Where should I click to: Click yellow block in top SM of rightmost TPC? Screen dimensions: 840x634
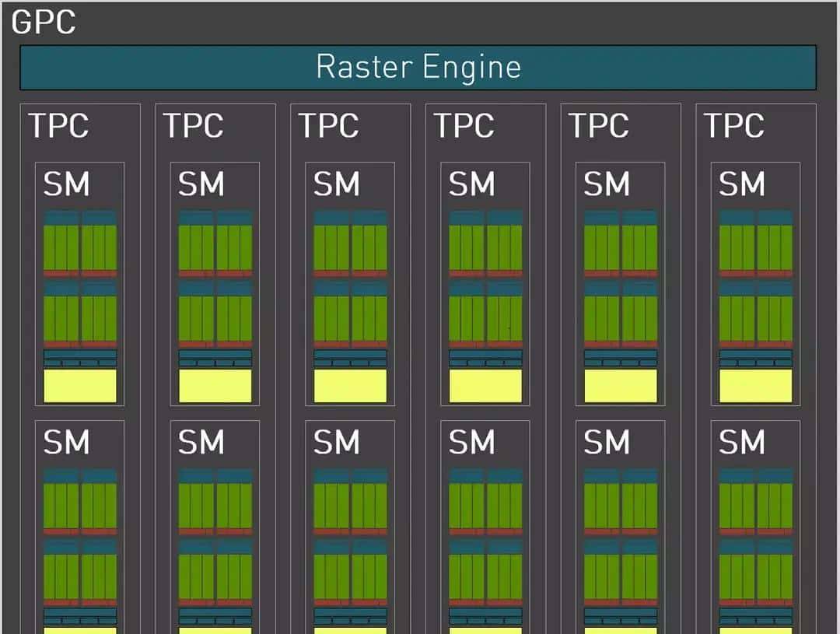755,386
